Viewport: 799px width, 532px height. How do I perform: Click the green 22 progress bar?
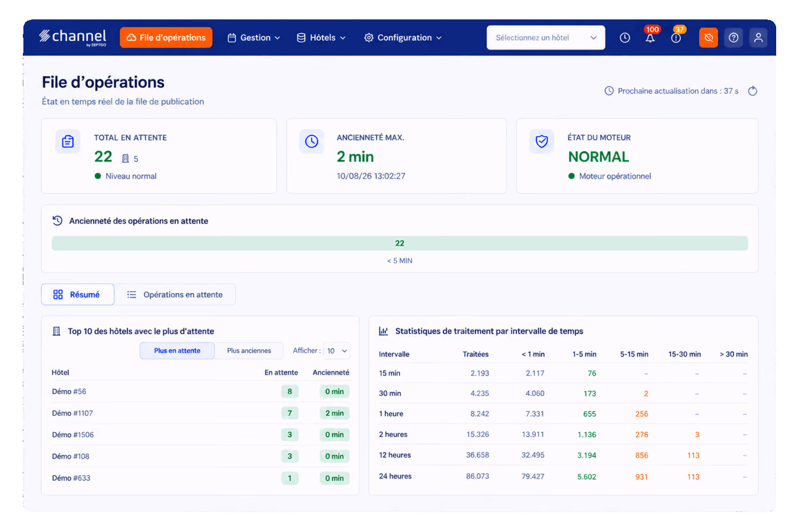pos(399,243)
